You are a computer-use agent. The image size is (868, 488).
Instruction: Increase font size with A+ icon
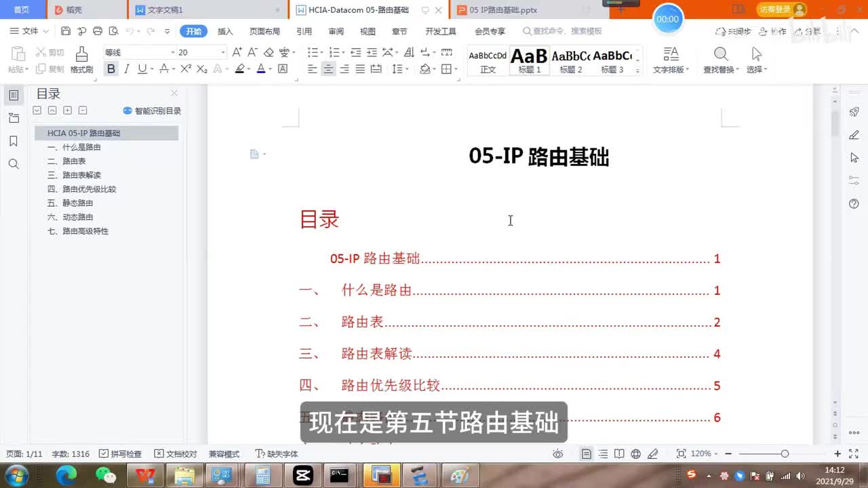(x=237, y=52)
